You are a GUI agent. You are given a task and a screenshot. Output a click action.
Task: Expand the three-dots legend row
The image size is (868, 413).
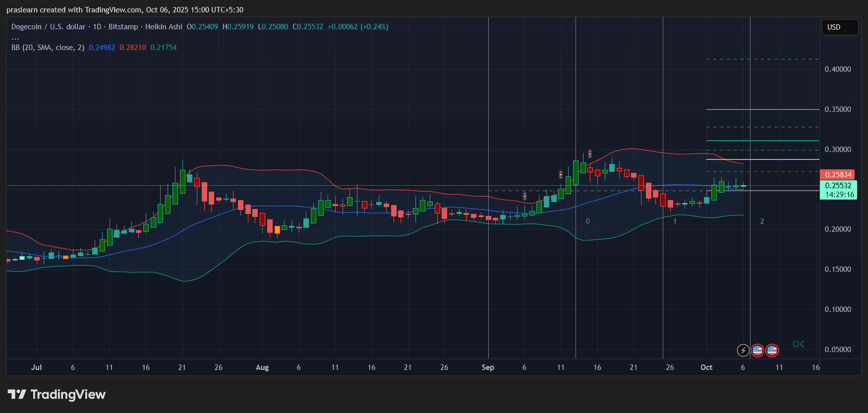pos(15,38)
